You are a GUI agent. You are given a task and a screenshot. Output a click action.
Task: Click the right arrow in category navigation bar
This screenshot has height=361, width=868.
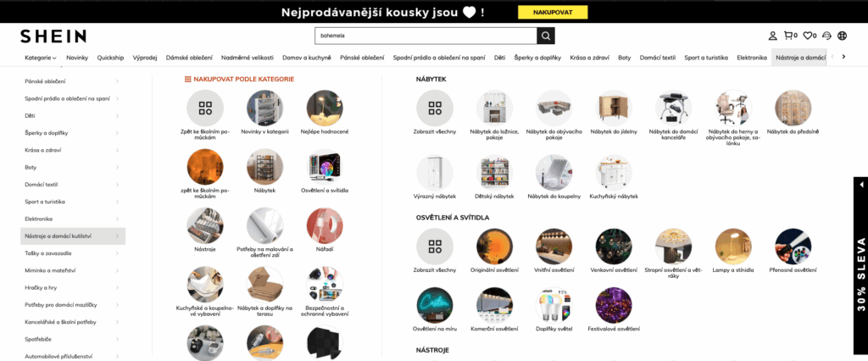[x=843, y=57]
